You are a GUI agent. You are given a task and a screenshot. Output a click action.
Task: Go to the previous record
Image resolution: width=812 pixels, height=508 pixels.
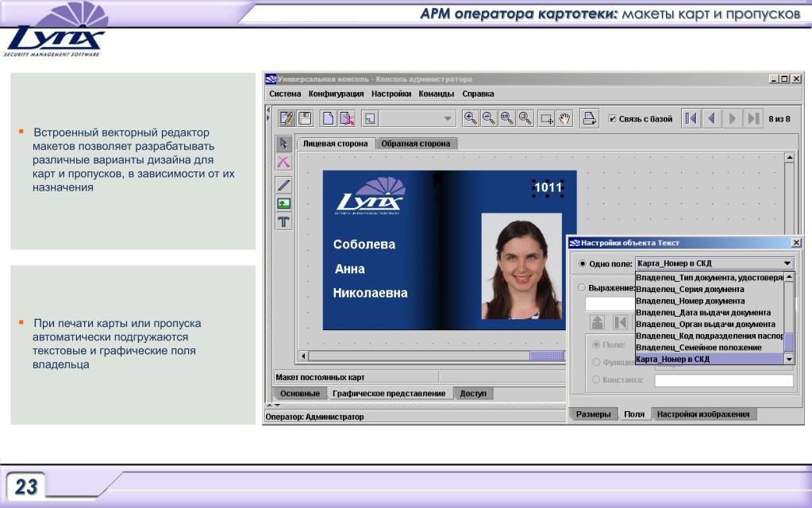[711, 118]
